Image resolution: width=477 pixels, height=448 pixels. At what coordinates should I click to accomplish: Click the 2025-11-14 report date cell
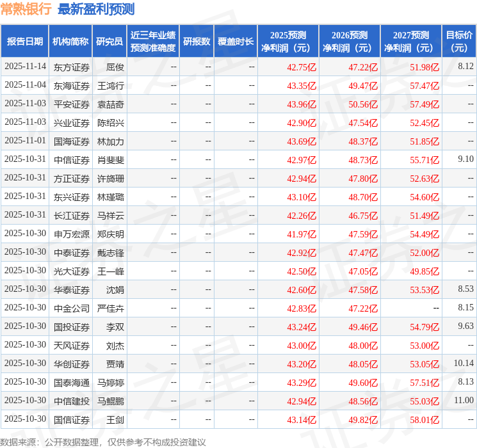[25, 67]
